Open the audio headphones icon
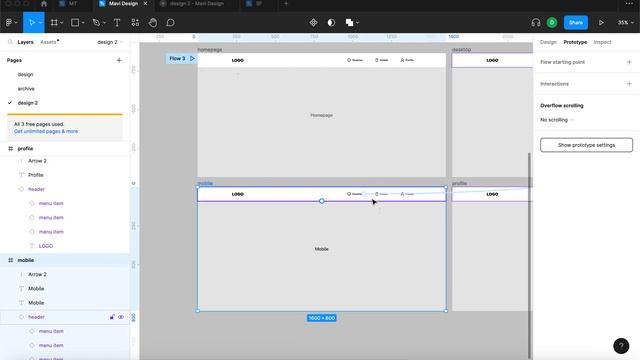The width and height of the screenshot is (640, 360). pos(536,23)
